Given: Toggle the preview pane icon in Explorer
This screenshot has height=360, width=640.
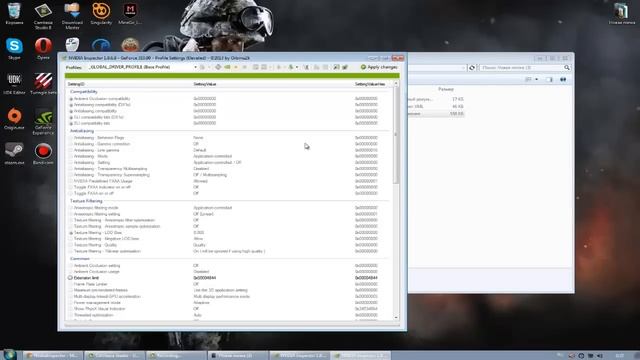Looking at the screenshot, I should [549, 80].
